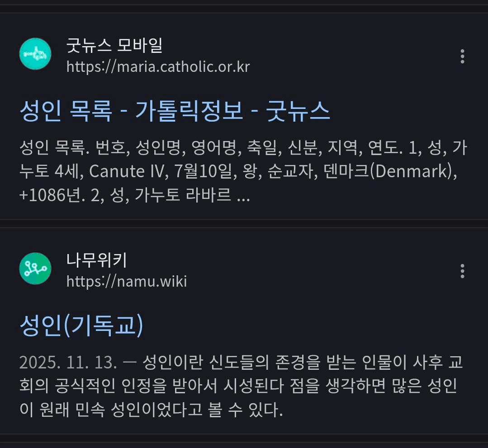Tap the last snippet line ending 볼 수 있다

(x=151, y=411)
